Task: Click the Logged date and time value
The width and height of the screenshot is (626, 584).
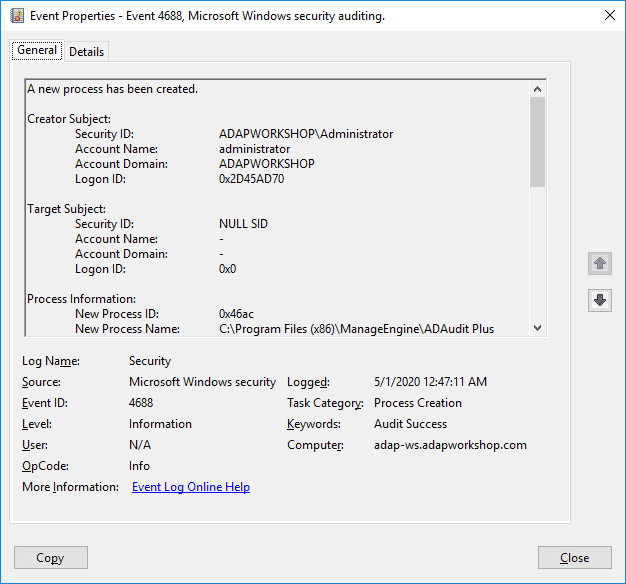Action: [x=430, y=382]
